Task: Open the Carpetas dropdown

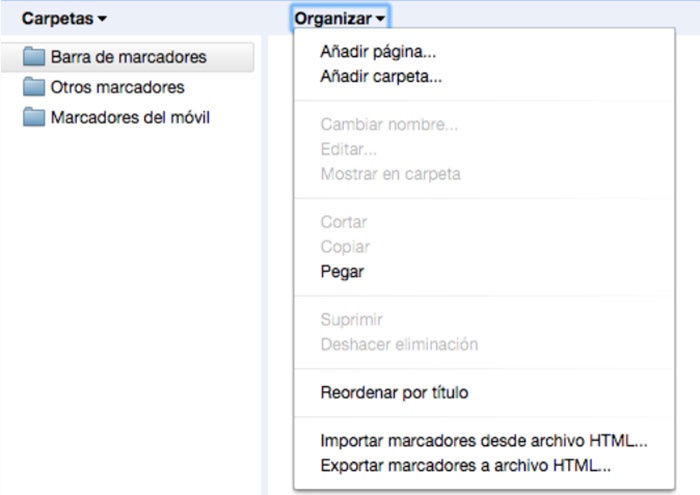Action: point(64,18)
